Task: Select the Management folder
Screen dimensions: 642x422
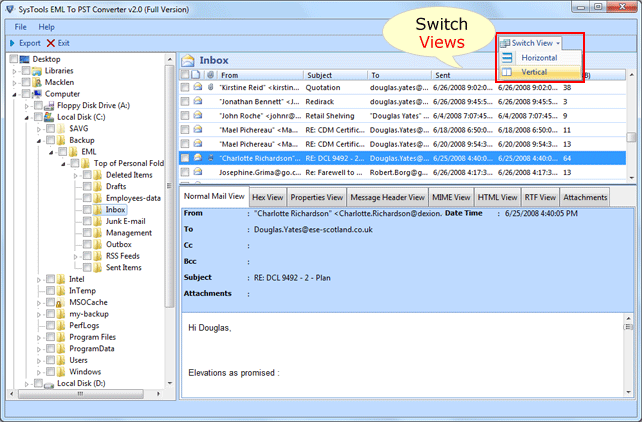Action: tap(129, 233)
